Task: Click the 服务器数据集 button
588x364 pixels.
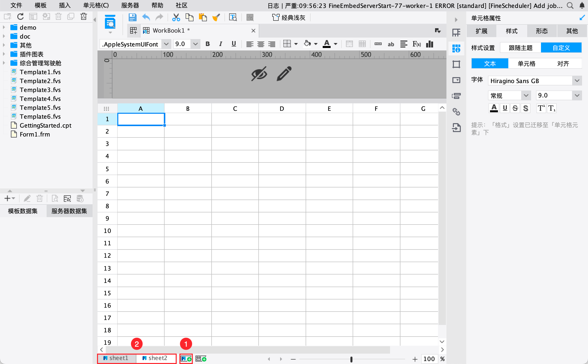Action: (69, 211)
